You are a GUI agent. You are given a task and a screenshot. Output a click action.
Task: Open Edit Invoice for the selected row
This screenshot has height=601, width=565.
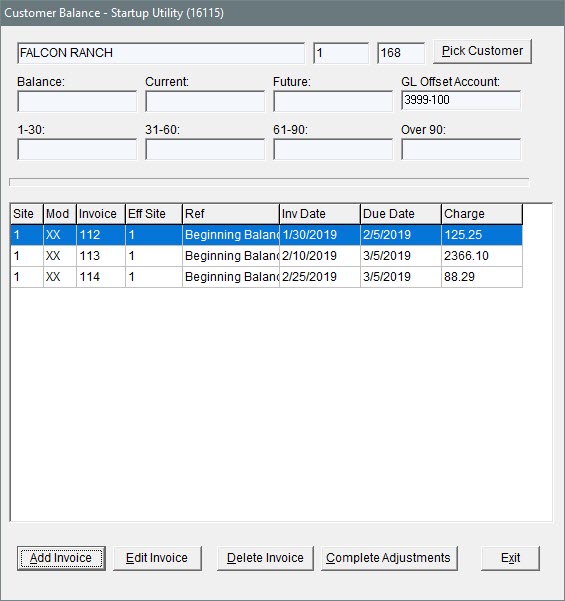[157, 558]
